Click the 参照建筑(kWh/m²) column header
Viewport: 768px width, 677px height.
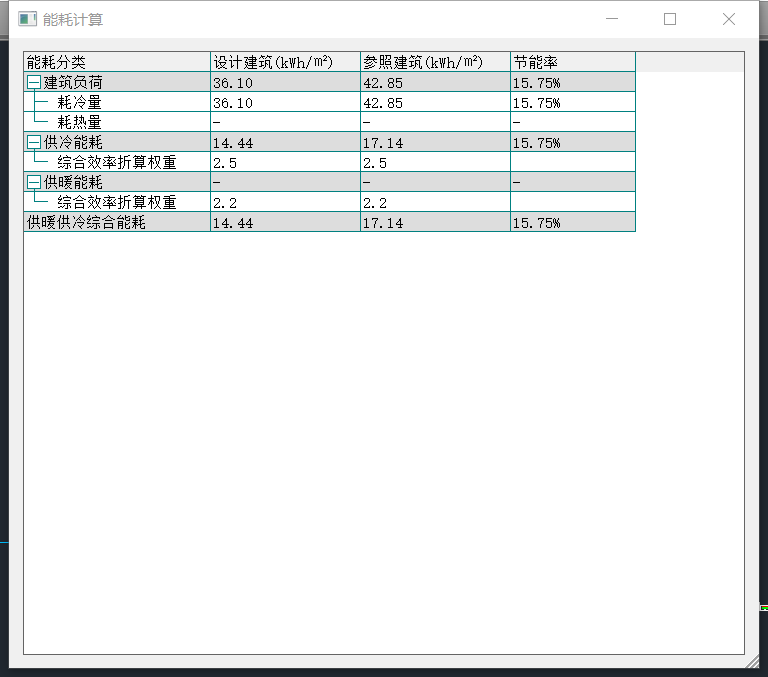(x=435, y=62)
